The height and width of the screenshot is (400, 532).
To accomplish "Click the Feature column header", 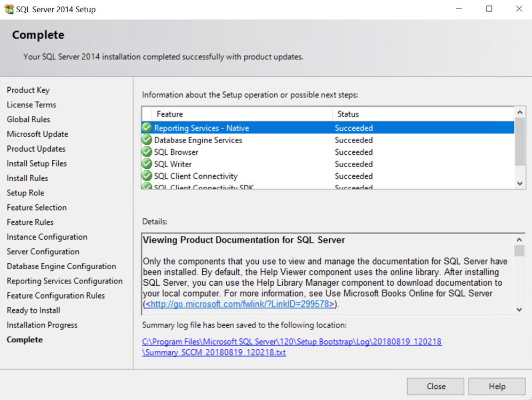I will [x=242, y=114].
